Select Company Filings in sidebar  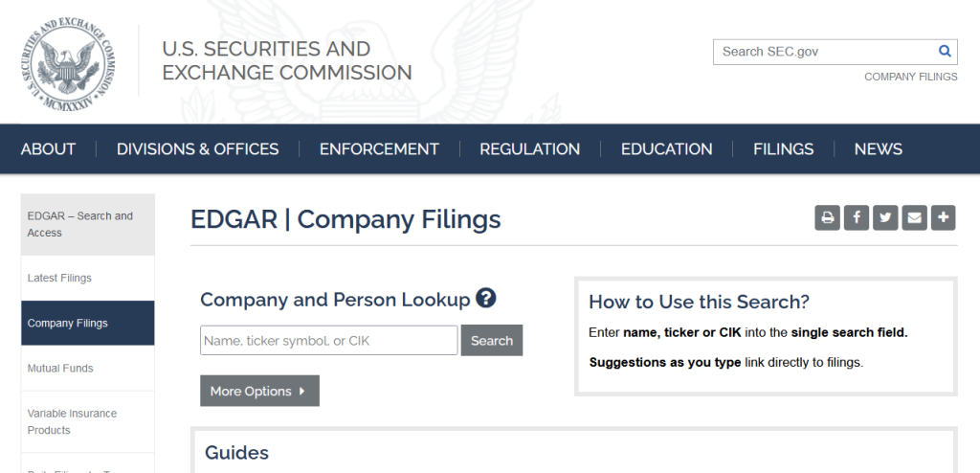[x=88, y=323]
